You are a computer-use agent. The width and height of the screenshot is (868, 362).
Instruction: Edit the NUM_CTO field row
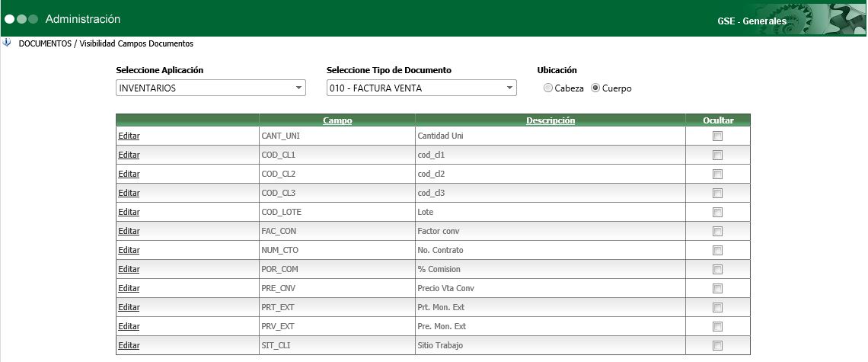129,251
